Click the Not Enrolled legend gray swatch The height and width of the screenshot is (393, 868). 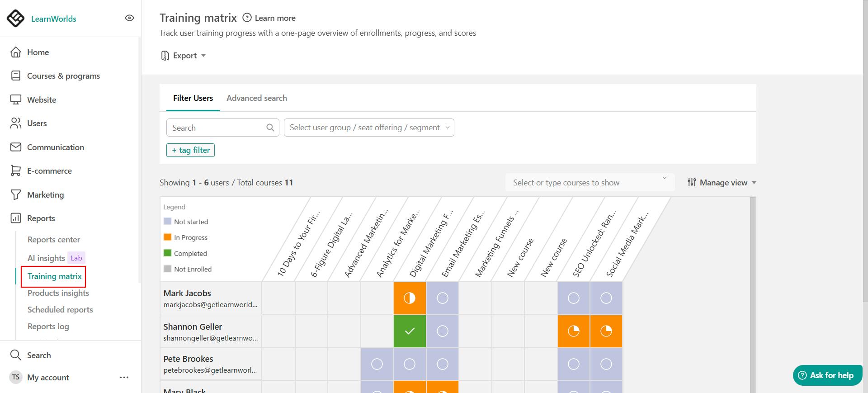(x=168, y=269)
